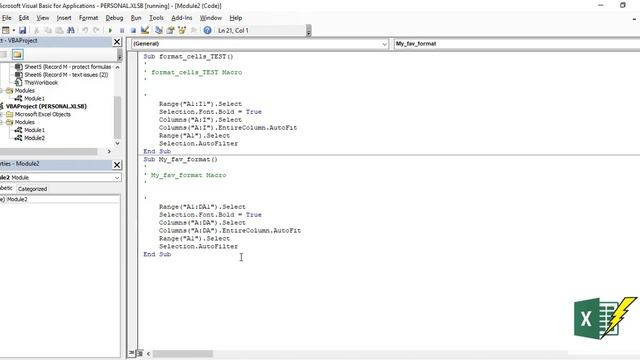Image resolution: width=640 pixels, height=360 pixels.
Task: Select Sheet6 (Record M - text issues (2))
Action: (66, 75)
